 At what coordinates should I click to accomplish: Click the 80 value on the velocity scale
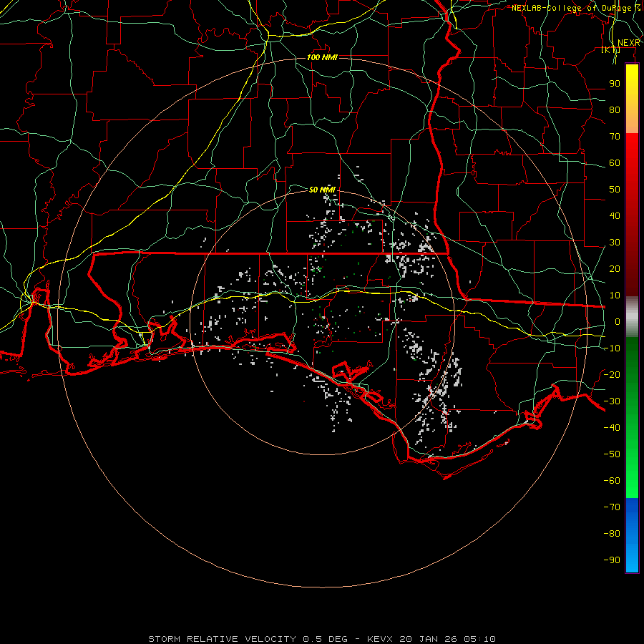tap(615, 110)
